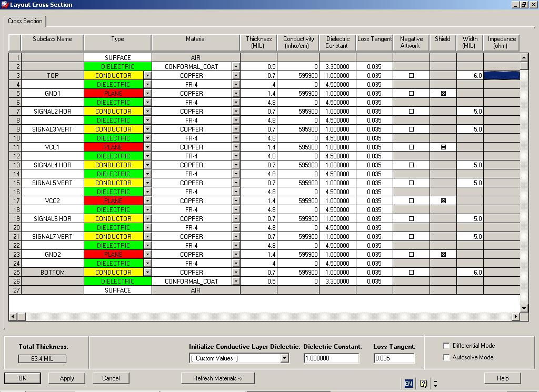Uncheck the Shield checkbox for GND2
This screenshot has height=392, width=539.
point(443,254)
